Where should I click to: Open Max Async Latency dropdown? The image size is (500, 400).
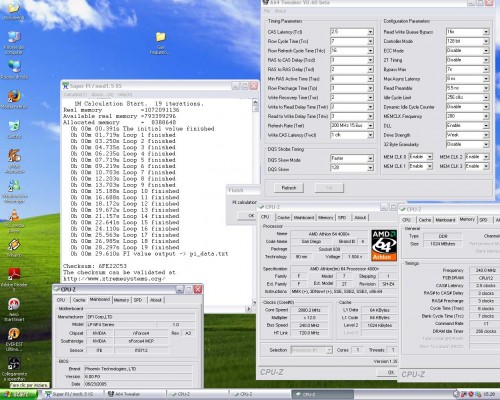(x=486, y=79)
